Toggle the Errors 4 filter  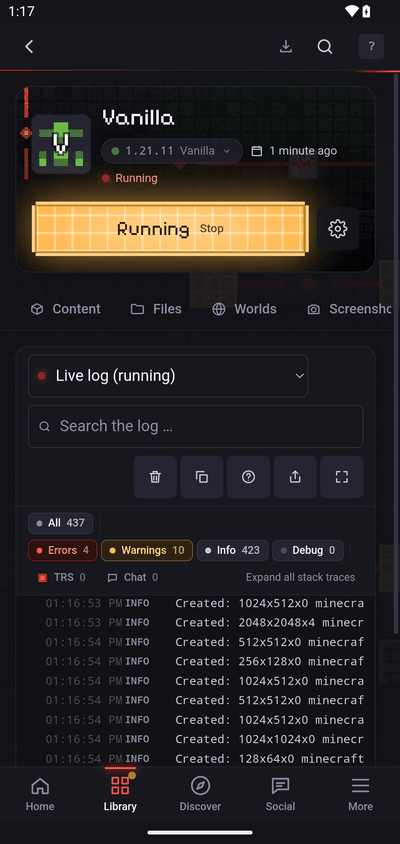pyautogui.click(x=62, y=550)
